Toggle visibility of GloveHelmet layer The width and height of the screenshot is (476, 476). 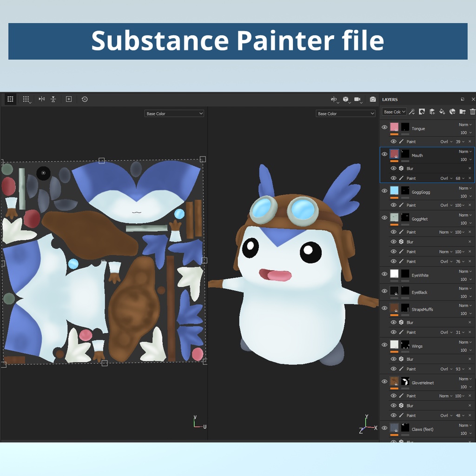(384, 381)
